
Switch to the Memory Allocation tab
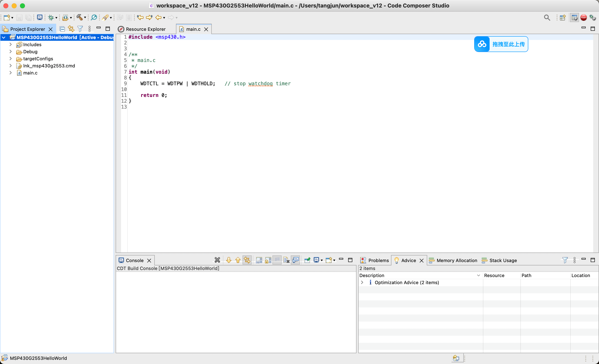pos(453,260)
